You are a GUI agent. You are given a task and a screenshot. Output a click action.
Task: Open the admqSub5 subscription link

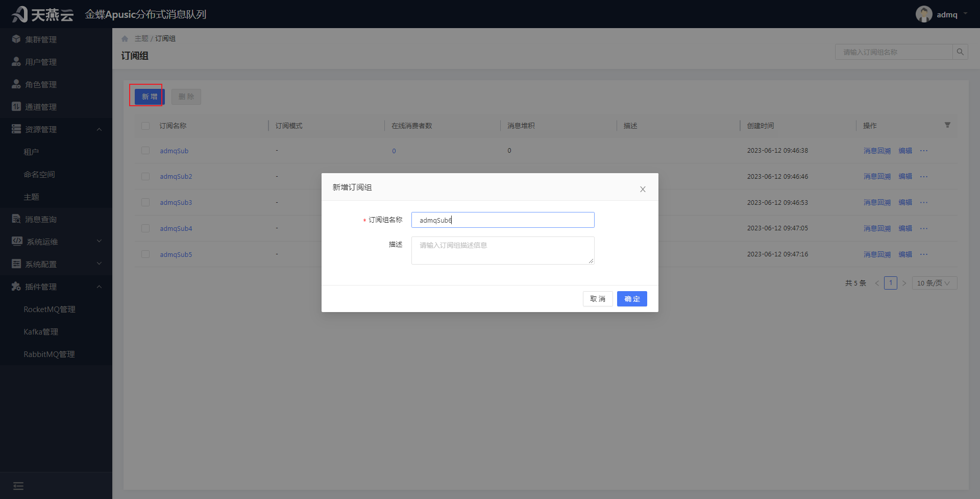[x=176, y=254]
